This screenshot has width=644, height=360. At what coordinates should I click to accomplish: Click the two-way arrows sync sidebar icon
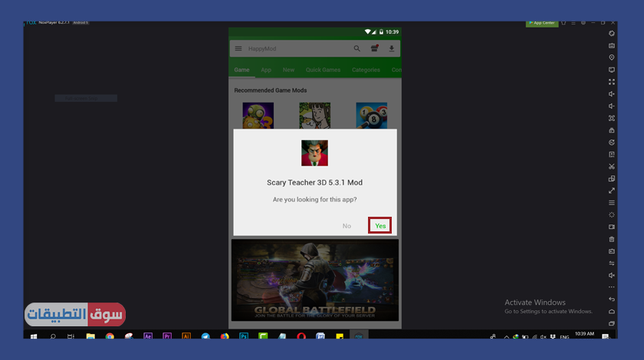pos(612,263)
